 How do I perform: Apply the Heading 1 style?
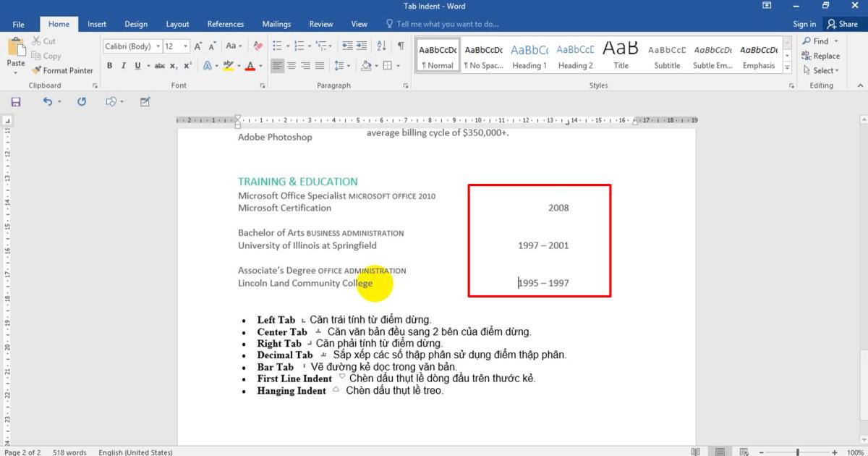(529, 56)
